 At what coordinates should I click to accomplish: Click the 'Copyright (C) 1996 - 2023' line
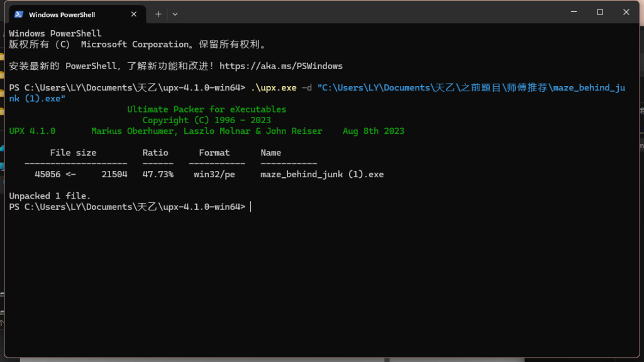pos(206,120)
